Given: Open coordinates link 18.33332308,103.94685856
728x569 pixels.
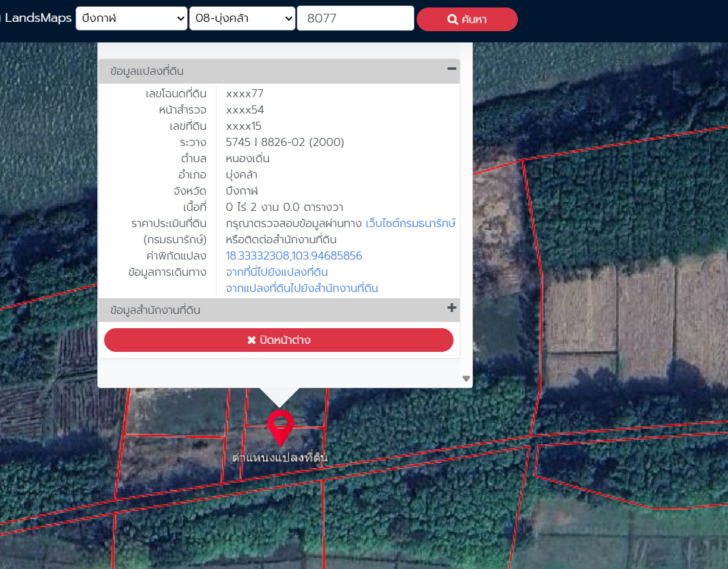Looking at the screenshot, I should click(294, 256).
